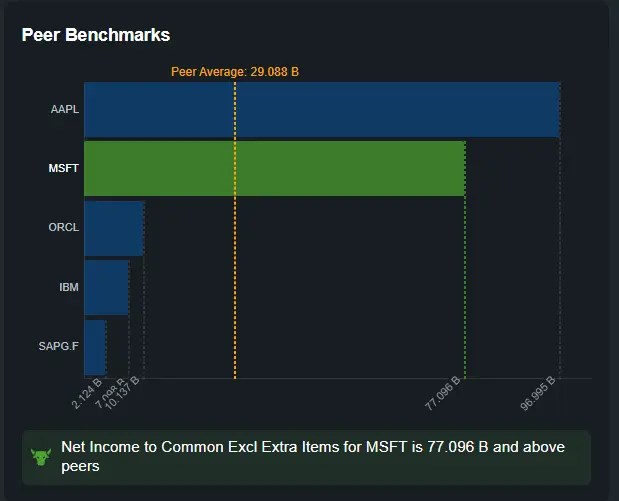
Task: Click the IBM bar
Action: point(107,287)
